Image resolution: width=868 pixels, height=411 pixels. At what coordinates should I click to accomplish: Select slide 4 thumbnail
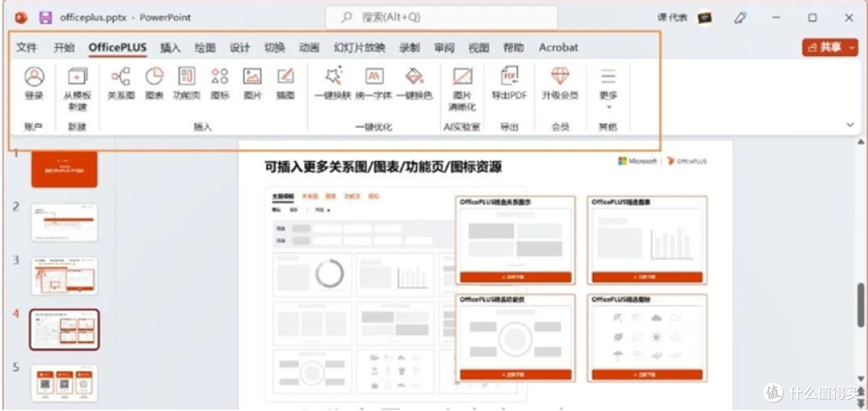click(64, 329)
